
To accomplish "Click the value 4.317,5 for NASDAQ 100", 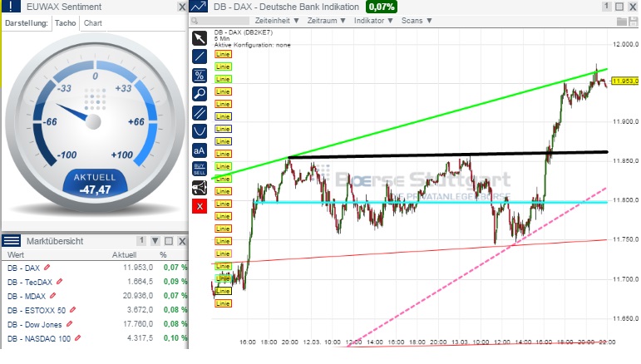I will (140, 338).
